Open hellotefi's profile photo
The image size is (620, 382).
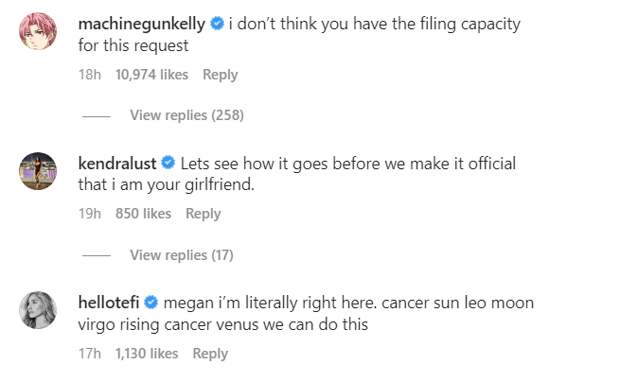point(38,310)
